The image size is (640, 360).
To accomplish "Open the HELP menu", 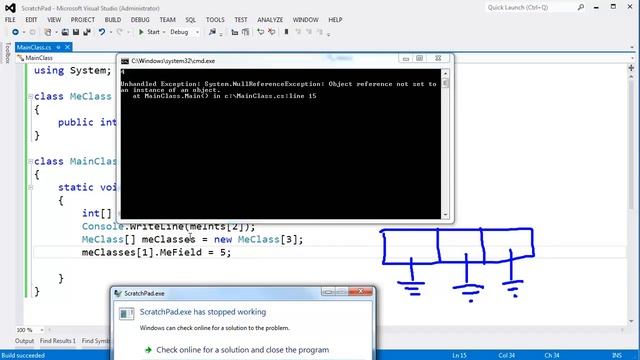I will pos(335,20).
